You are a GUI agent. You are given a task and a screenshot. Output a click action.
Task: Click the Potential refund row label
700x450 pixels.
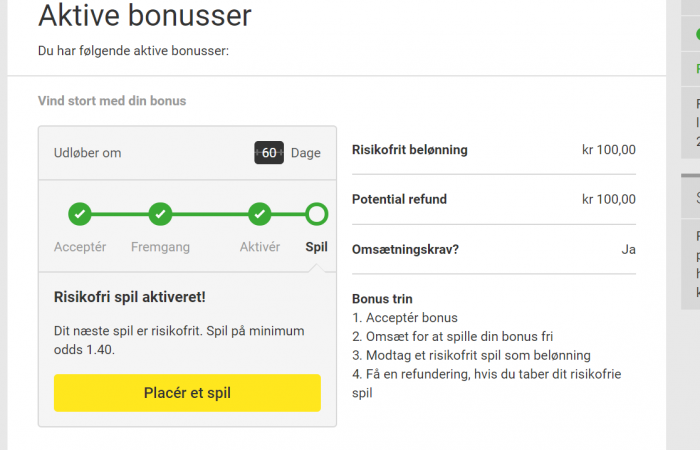coord(399,199)
